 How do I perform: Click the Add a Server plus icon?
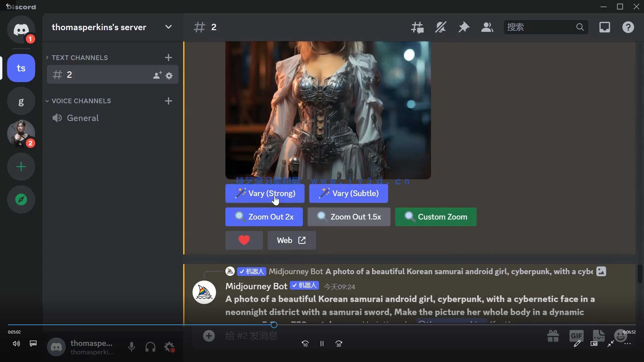(21, 167)
